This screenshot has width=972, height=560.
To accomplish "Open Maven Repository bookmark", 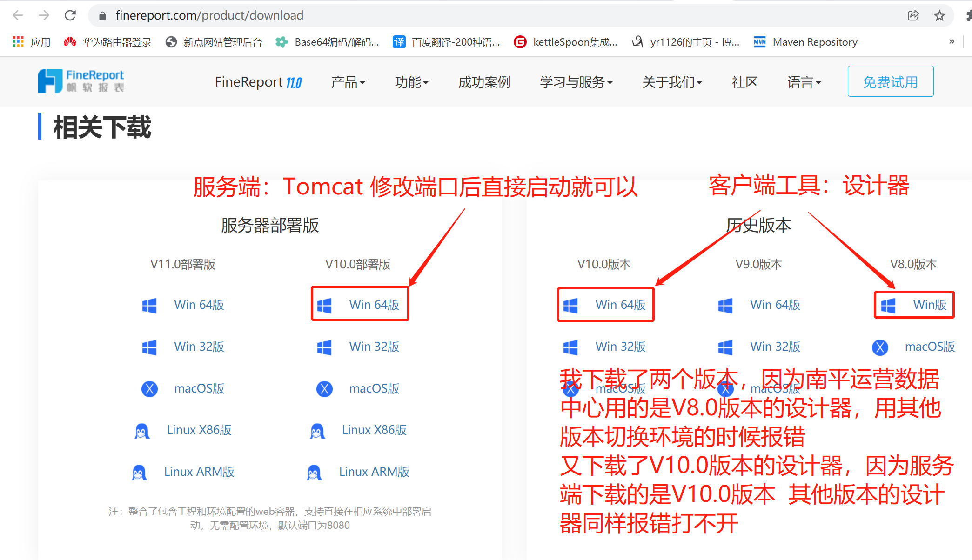I will 805,42.
